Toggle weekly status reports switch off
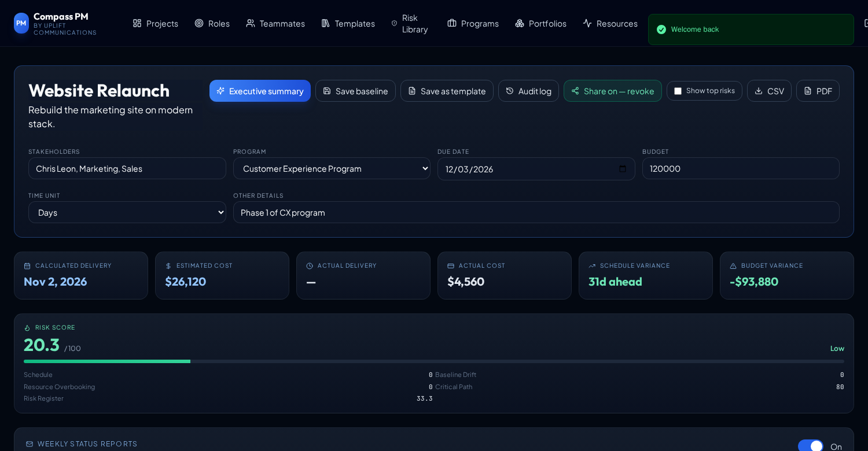This screenshot has height=451, width=868. point(811,446)
